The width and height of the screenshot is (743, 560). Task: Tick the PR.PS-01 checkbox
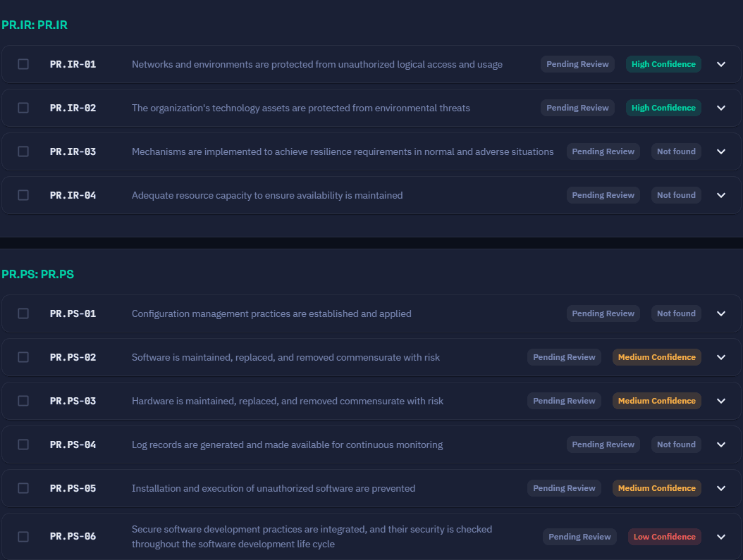tap(23, 313)
